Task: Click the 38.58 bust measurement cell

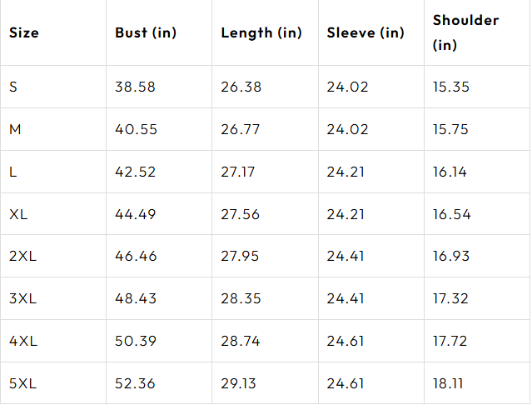Action: pyautogui.click(x=135, y=87)
